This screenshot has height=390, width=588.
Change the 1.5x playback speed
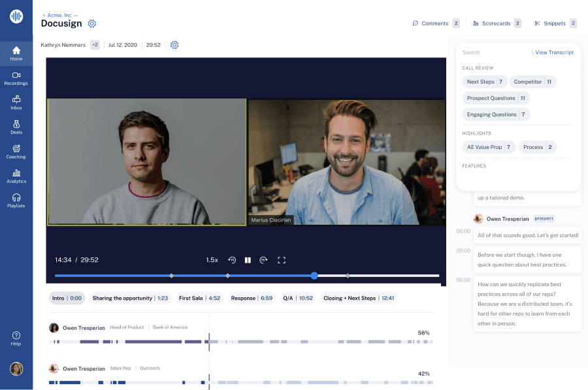point(212,260)
